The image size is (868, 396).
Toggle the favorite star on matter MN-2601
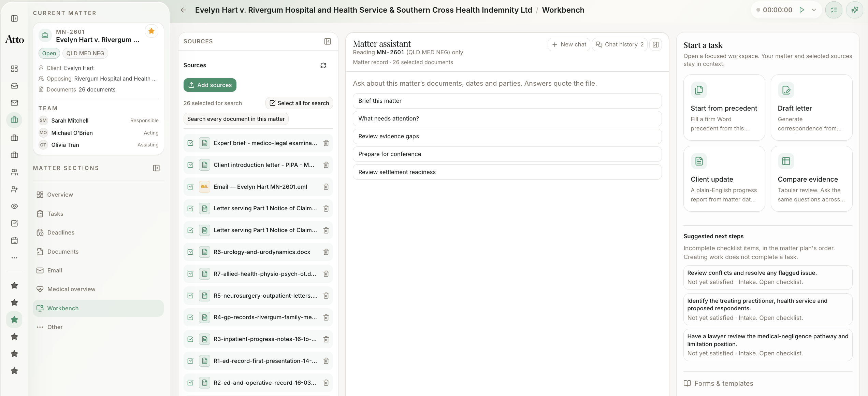click(x=151, y=31)
